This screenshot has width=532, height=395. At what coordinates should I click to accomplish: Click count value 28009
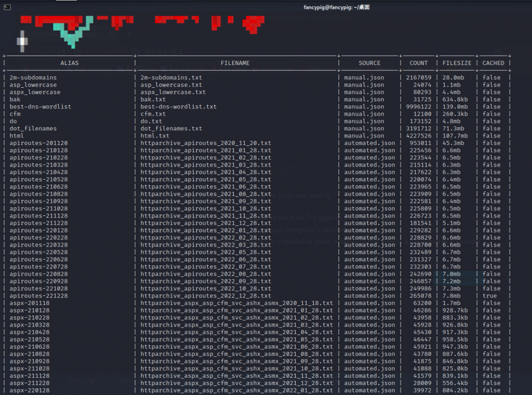click(x=422, y=384)
